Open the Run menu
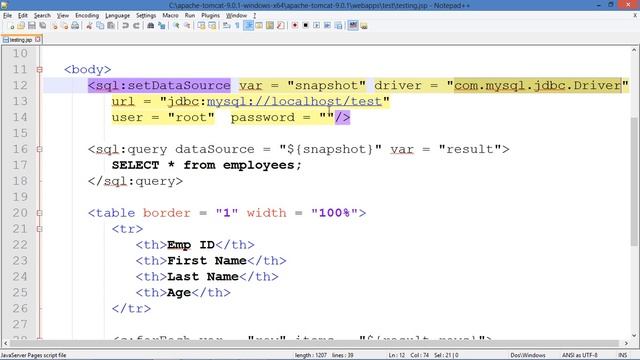The height and width of the screenshot is (360, 640). pos(190,16)
